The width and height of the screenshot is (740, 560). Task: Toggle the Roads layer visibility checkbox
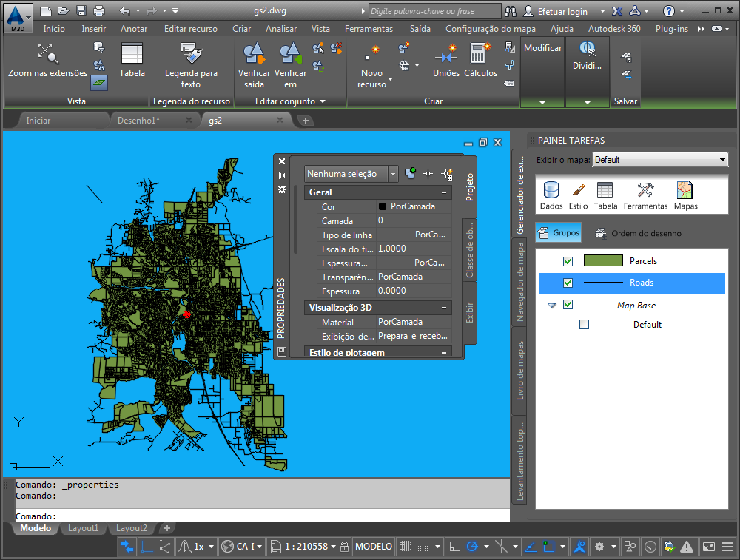(x=568, y=283)
